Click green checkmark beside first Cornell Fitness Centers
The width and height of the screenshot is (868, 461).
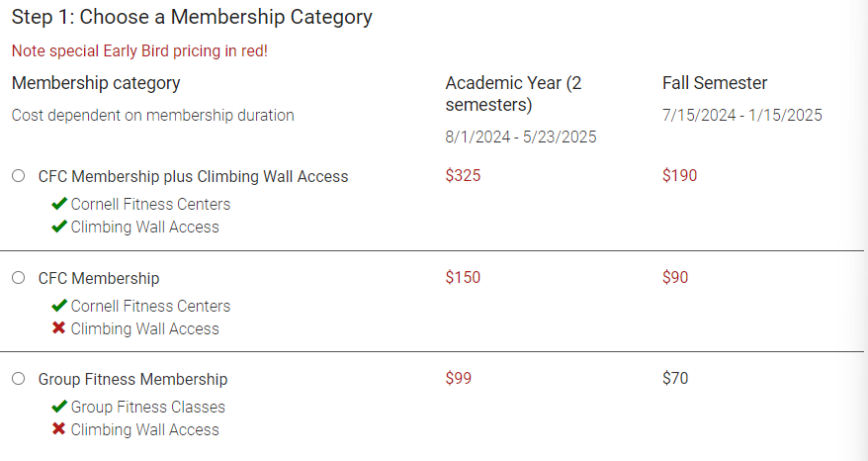(59, 204)
